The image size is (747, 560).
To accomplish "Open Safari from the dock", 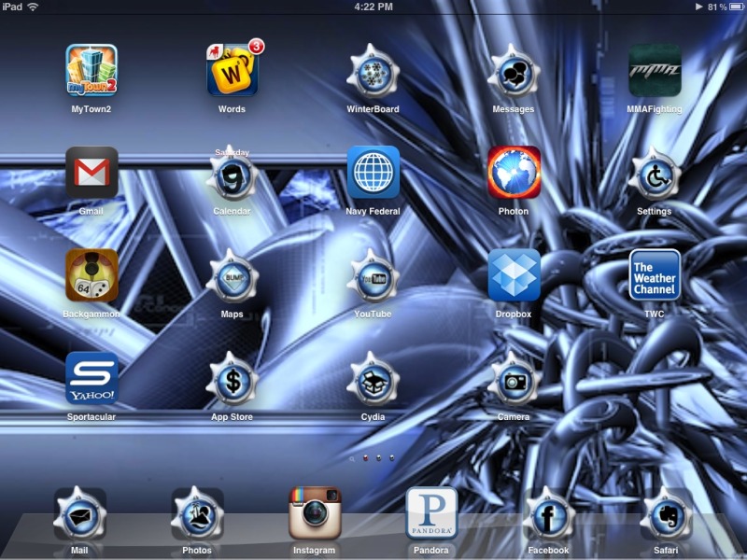I will coord(666,514).
